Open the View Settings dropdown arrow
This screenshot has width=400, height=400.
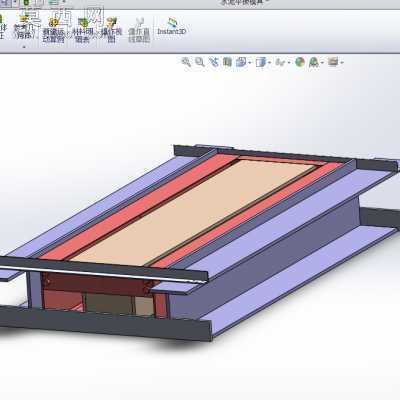click(x=342, y=62)
